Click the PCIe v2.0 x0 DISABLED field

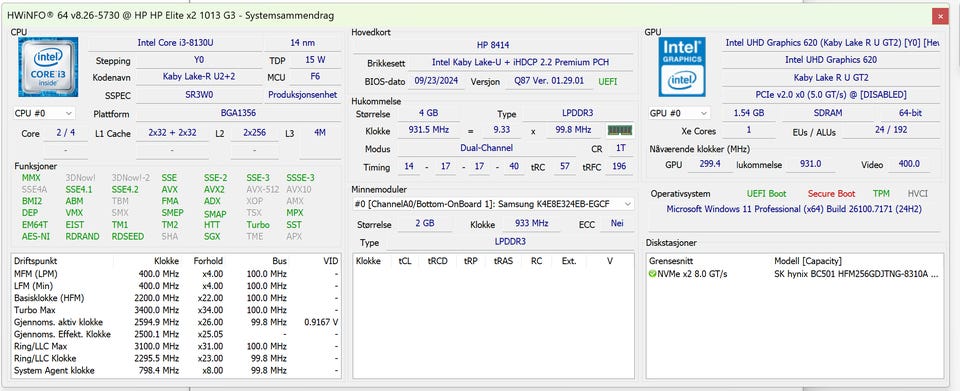831,95
